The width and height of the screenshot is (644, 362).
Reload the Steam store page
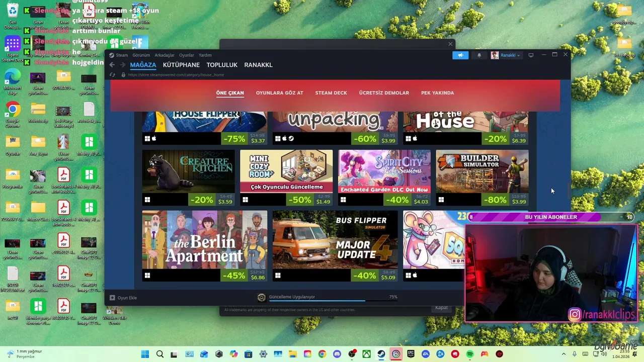112,75
